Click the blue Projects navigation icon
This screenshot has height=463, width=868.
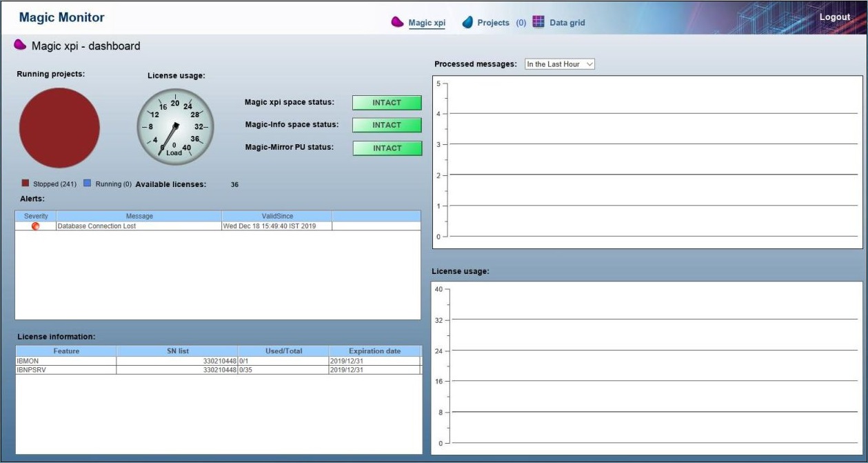pos(468,22)
